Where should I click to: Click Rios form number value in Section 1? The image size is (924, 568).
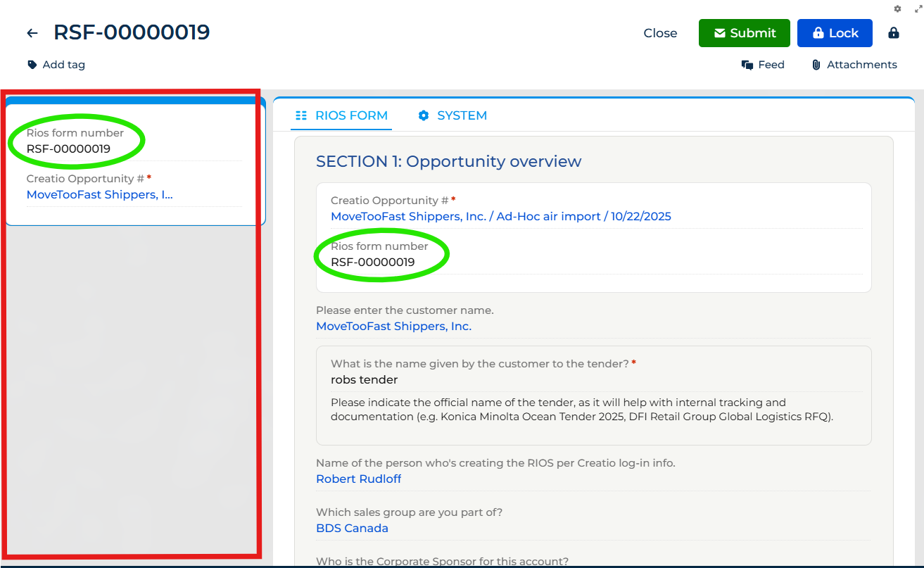[x=372, y=262]
